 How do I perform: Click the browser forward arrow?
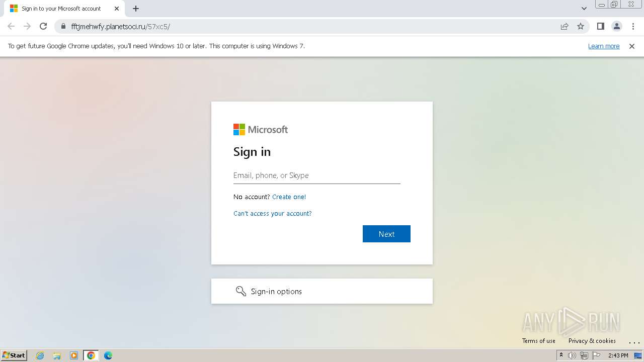[27, 26]
